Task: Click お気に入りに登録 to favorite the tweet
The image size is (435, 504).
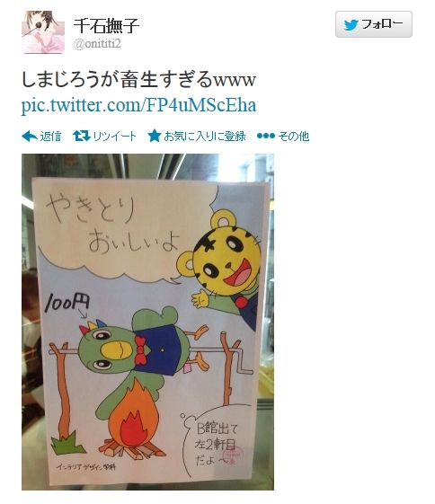Action: point(205,137)
